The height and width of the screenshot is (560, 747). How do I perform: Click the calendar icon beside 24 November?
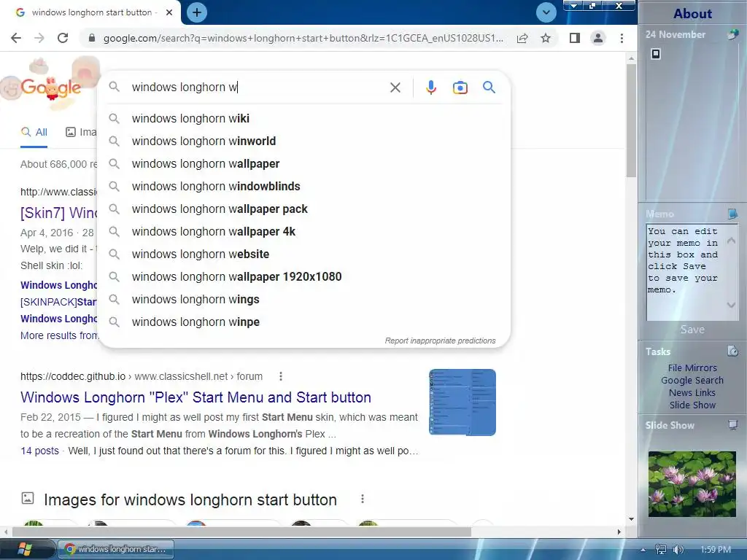click(x=732, y=34)
